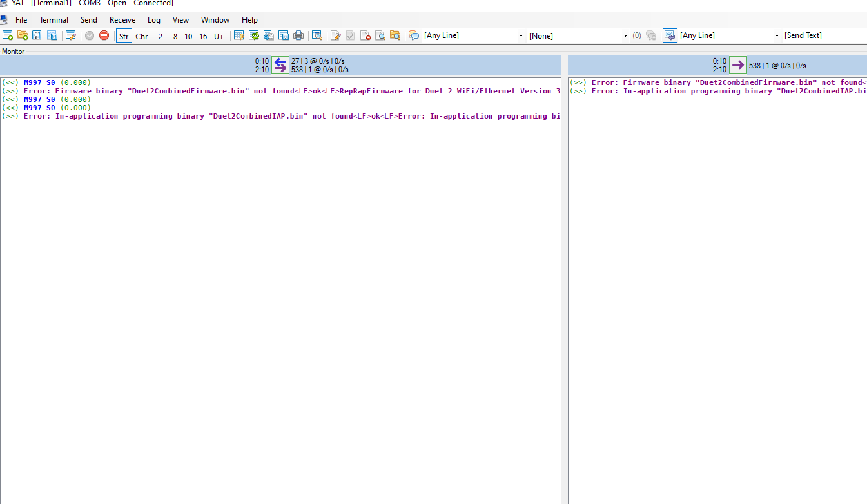The image size is (867, 504).
Task: Click the single right-arrow icon in the Rx monitor header
Action: pos(738,65)
